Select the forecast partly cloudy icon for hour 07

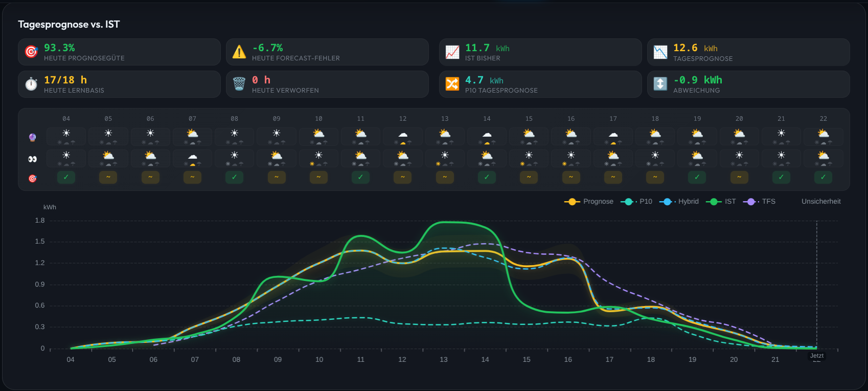click(192, 133)
